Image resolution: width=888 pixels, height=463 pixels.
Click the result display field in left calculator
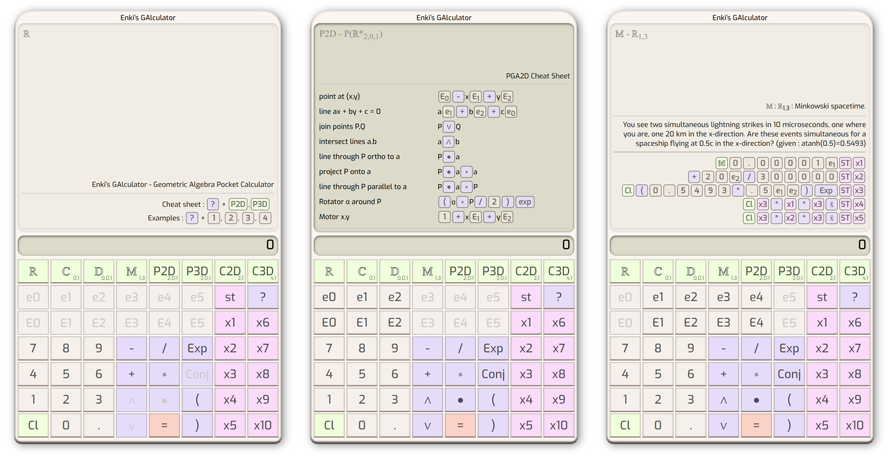click(148, 245)
